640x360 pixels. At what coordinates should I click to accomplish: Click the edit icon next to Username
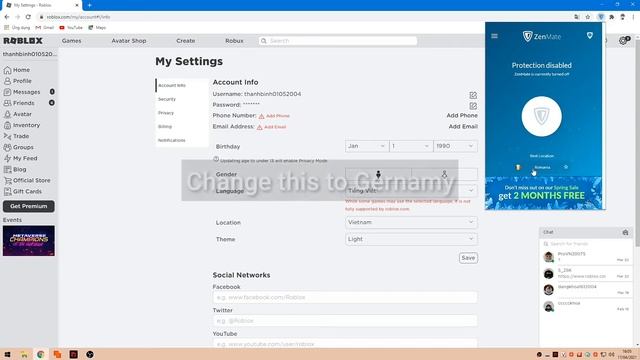[473, 95]
